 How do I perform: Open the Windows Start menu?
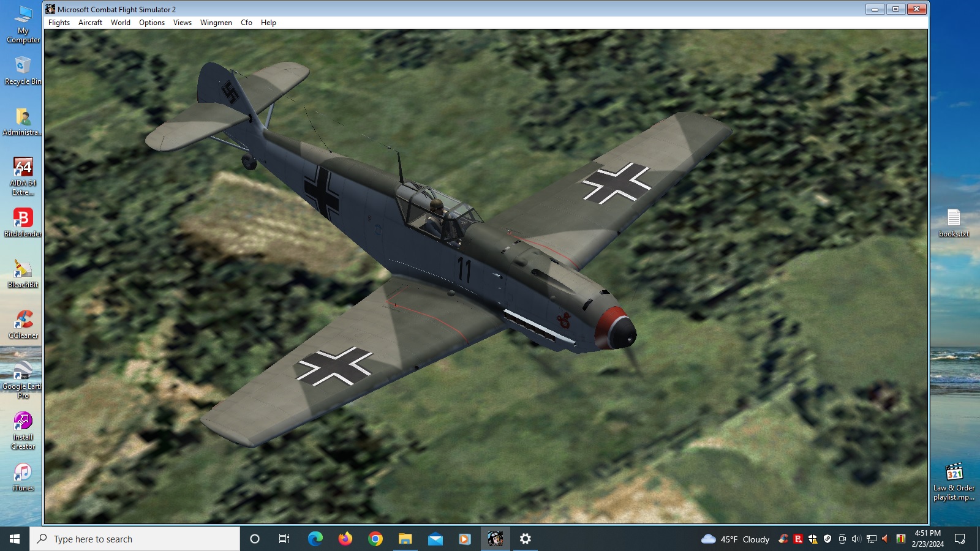click(x=15, y=539)
